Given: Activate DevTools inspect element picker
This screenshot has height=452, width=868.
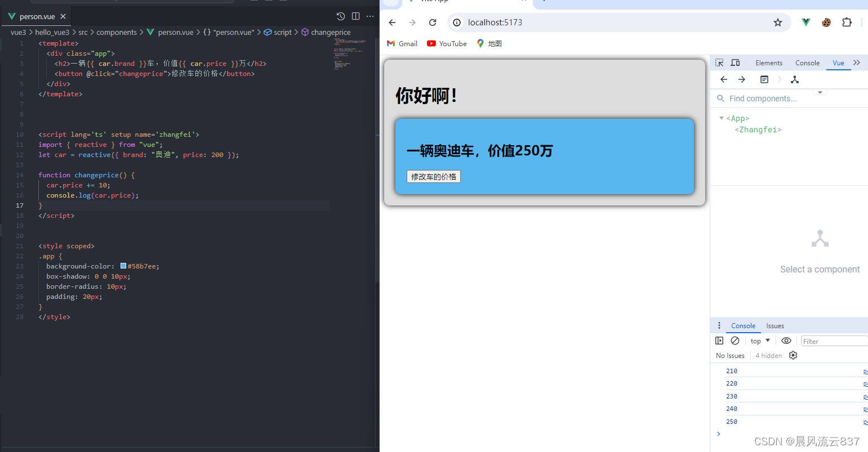Looking at the screenshot, I should coord(719,62).
